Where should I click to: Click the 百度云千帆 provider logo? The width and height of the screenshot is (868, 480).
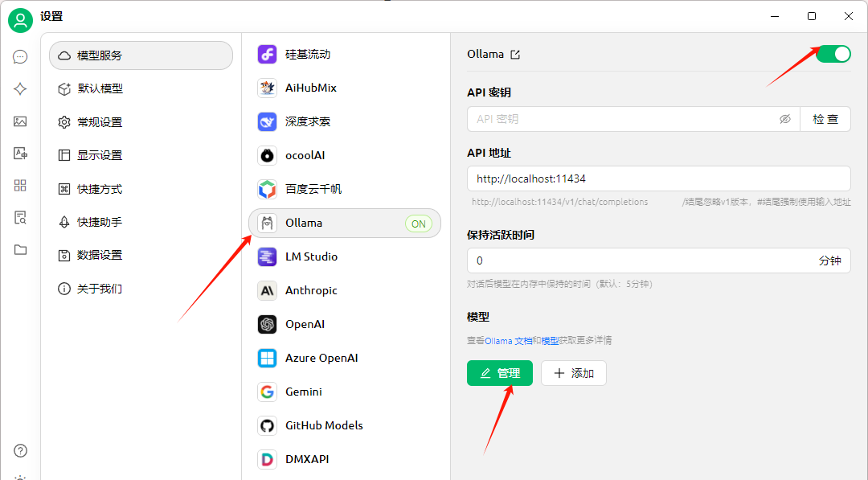[x=268, y=189]
